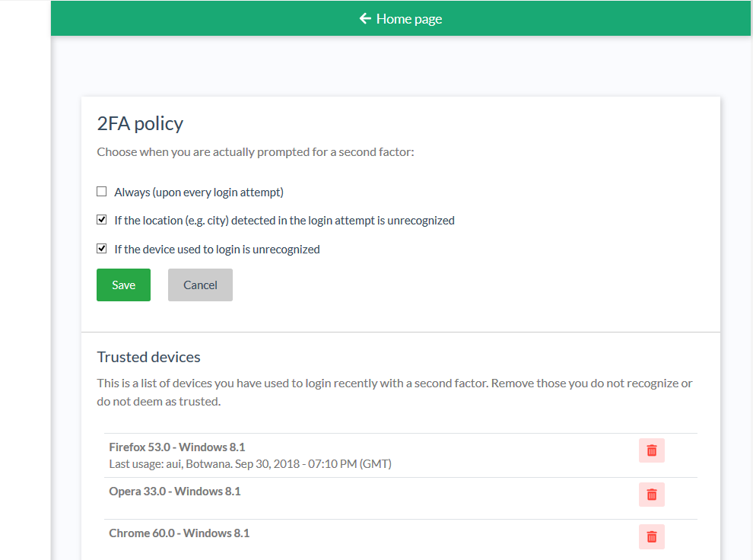The height and width of the screenshot is (560, 753).
Task: Click the leftward arrow before Home page
Action: point(364,18)
